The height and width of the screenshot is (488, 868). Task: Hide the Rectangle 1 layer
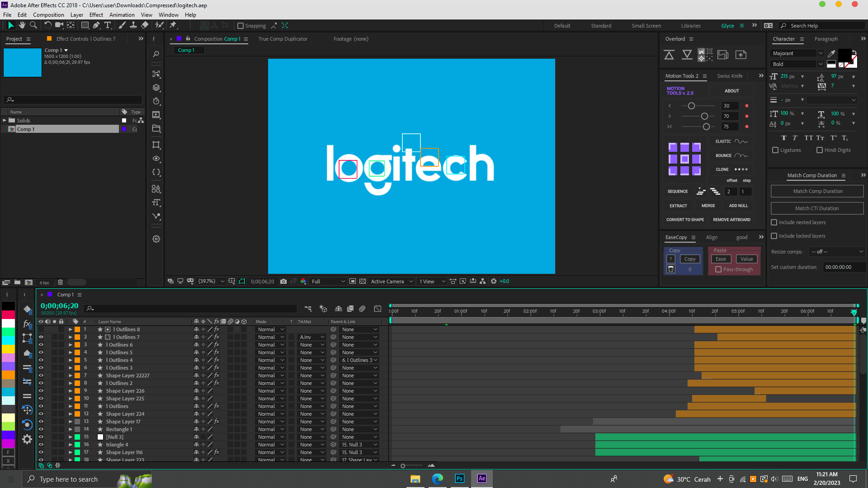point(41,429)
